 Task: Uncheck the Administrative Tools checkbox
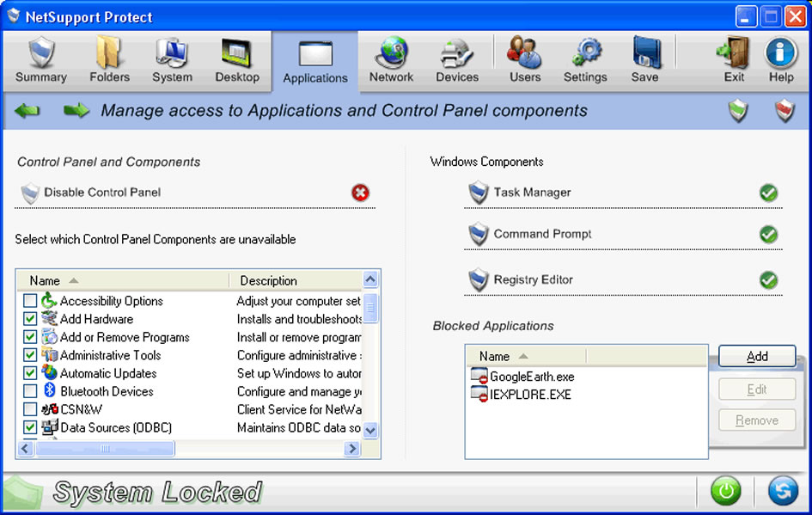coord(30,355)
